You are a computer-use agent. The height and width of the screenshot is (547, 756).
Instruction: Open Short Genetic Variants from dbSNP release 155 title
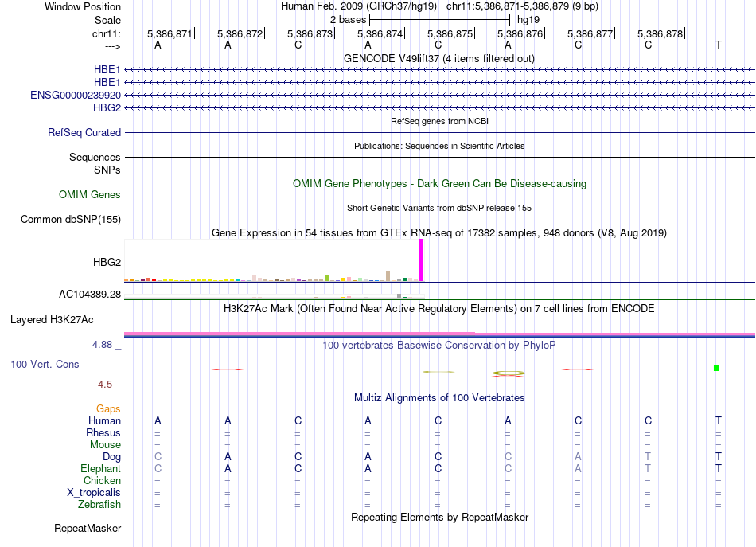[x=439, y=208]
